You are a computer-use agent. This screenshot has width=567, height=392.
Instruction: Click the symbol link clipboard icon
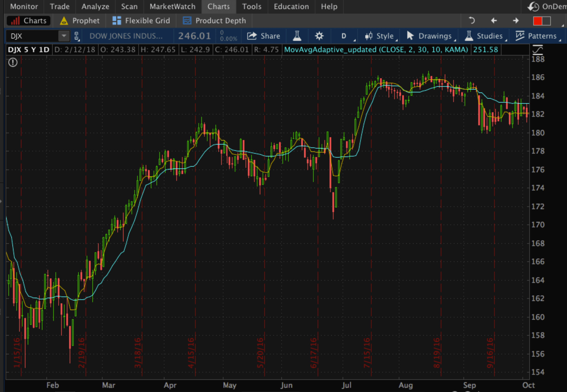click(76, 36)
